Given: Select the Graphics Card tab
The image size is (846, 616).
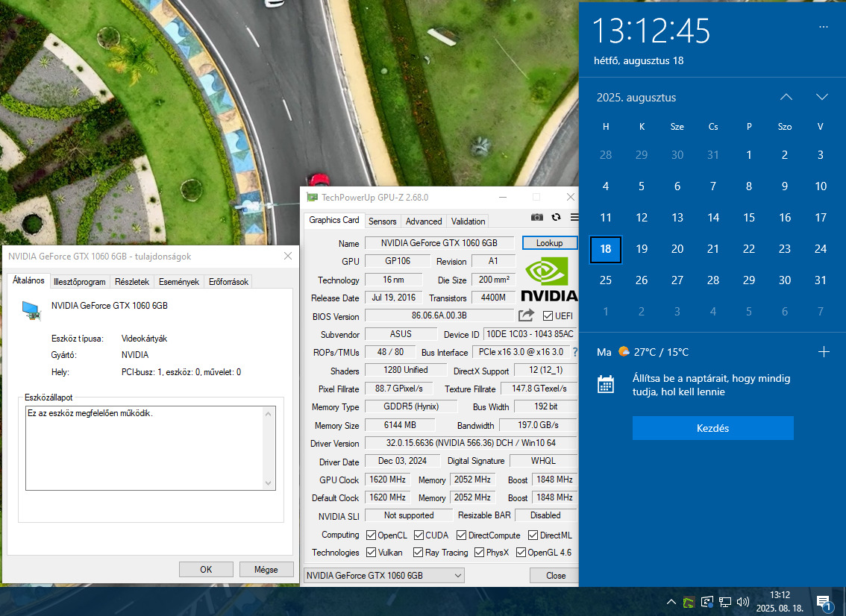Looking at the screenshot, I should point(333,220).
